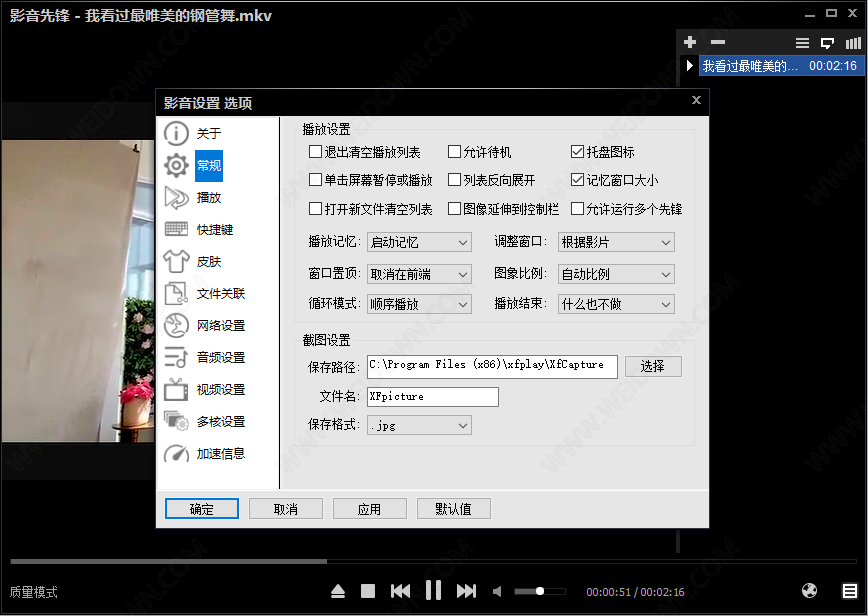This screenshot has height=616, width=868.
Task: Remove the item with the playlist minus icon
Action: tap(718, 42)
